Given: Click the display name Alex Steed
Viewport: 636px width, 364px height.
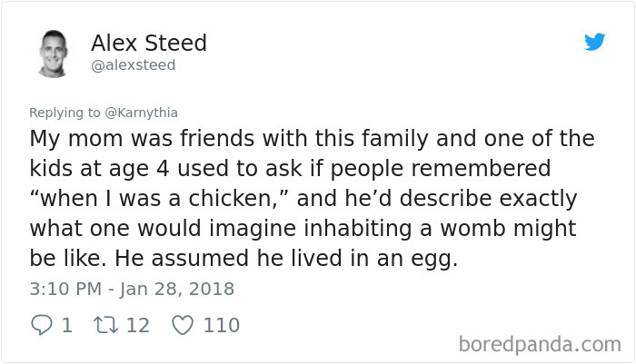Looking at the screenshot, I should point(149,43).
